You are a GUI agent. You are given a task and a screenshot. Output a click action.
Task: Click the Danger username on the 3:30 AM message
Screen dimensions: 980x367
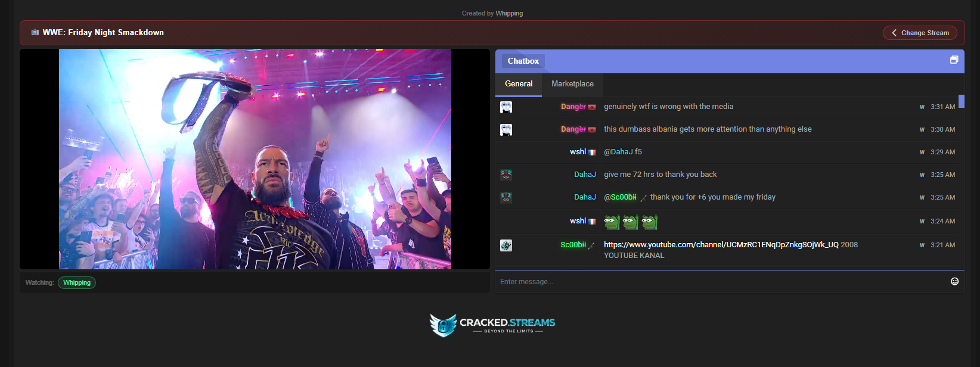(573, 129)
